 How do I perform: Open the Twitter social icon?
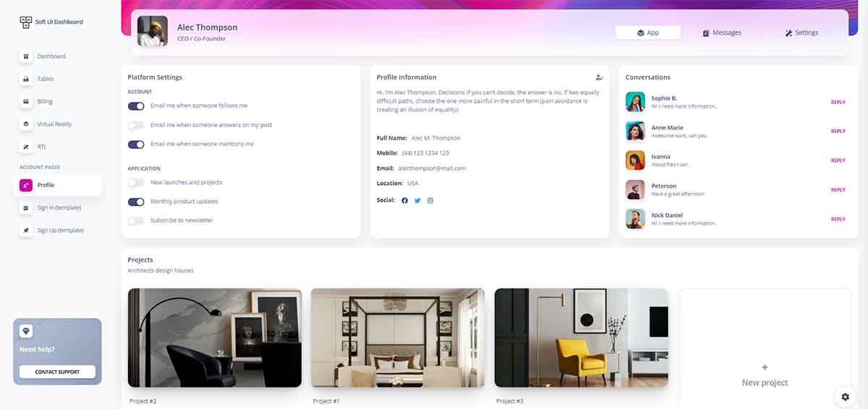[417, 200]
